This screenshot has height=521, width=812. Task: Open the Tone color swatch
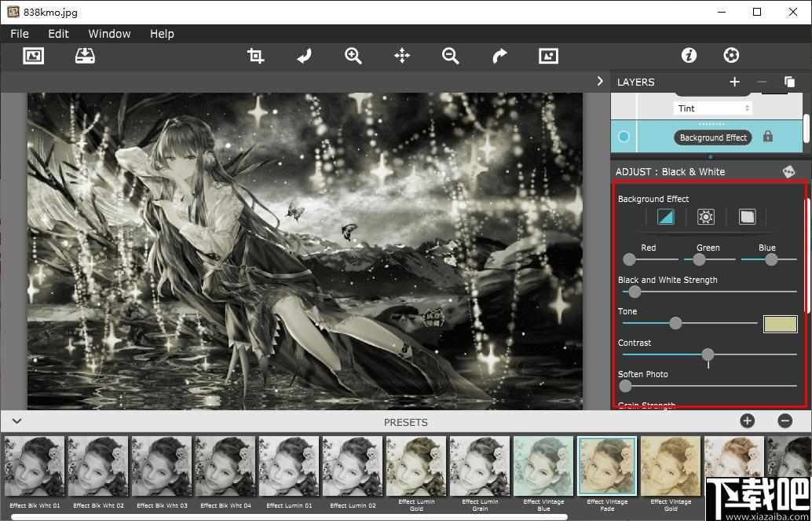point(781,324)
